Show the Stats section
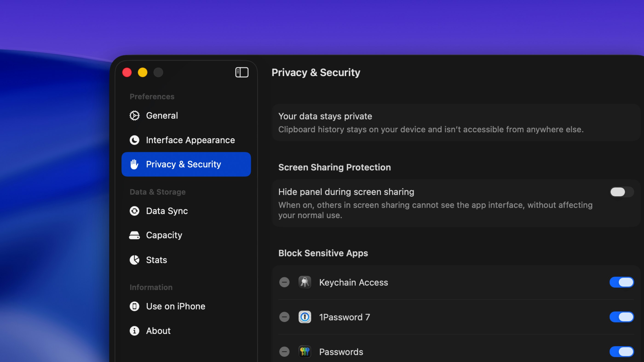The width and height of the screenshot is (644, 362). (186, 260)
